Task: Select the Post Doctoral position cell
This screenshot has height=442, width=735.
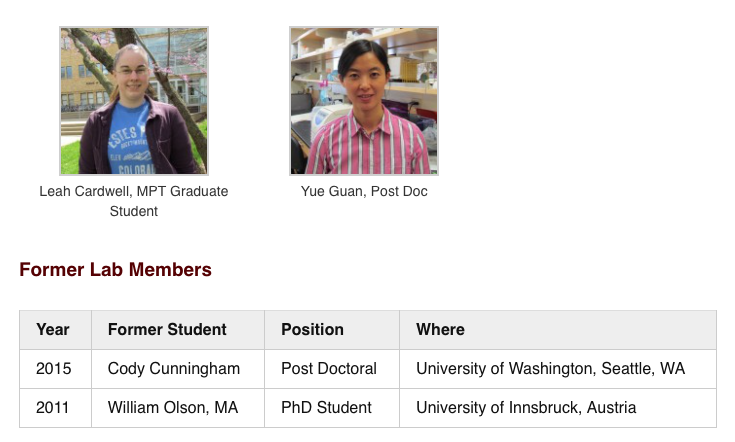Action: (329, 369)
